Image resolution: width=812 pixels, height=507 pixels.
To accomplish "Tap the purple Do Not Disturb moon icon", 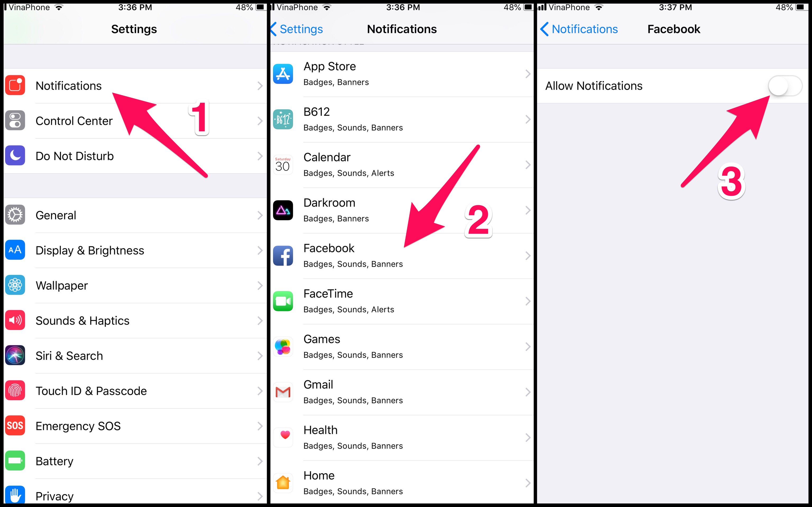I will click(x=15, y=156).
